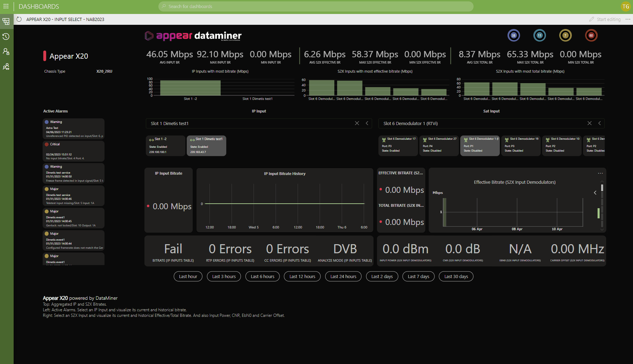
Task: Click Start editing
Action: tap(605, 19)
